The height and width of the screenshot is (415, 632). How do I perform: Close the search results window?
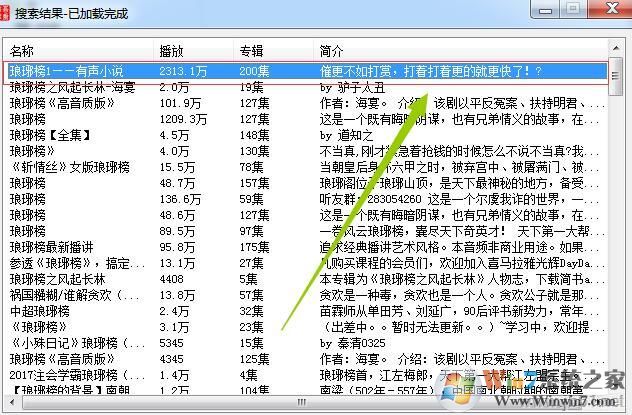[x=610, y=9]
